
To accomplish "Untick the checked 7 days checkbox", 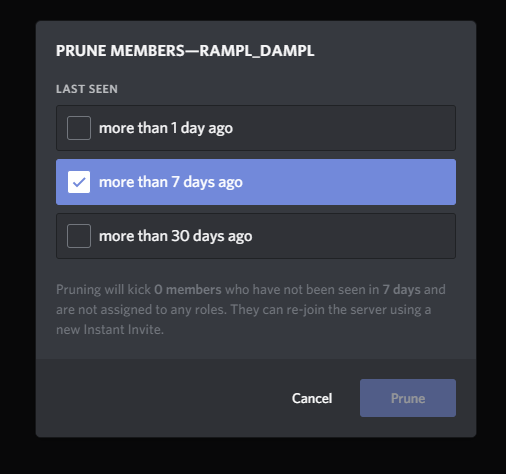I will [x=79, y=182].
